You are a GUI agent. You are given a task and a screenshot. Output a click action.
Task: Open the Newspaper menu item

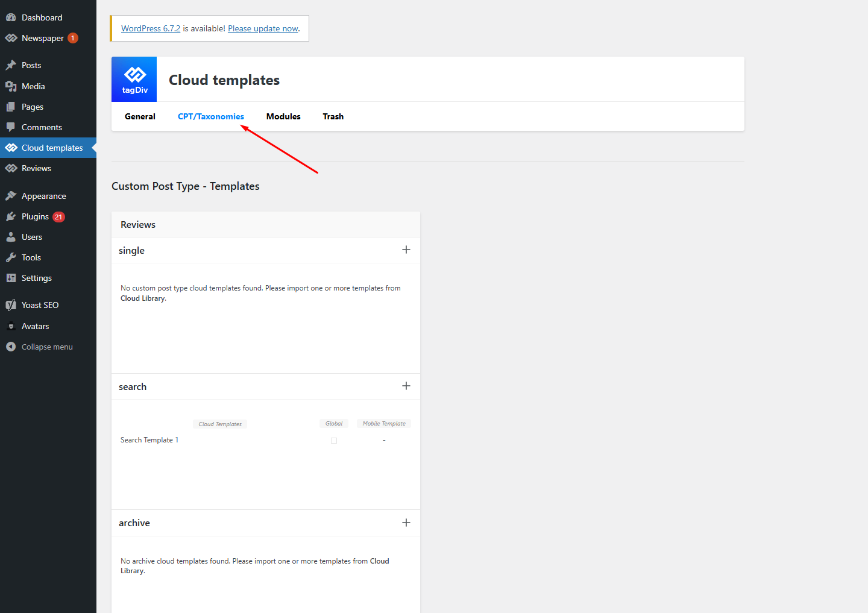click(x=48, y=38)
